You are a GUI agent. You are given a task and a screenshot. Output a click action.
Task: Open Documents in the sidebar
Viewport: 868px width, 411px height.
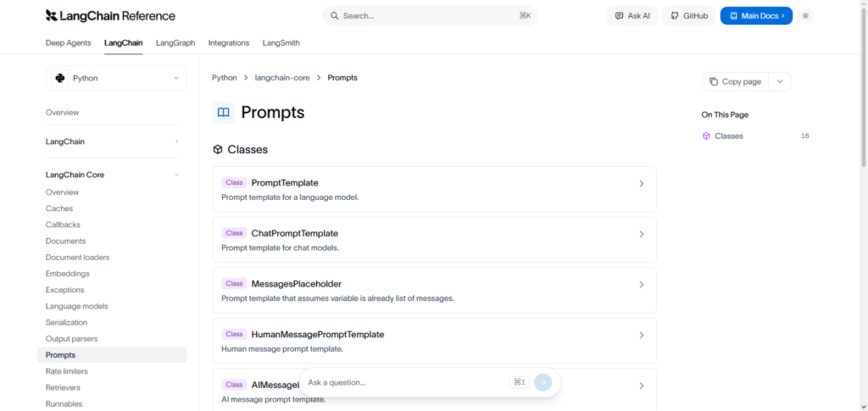pyautogui.click(x=66, y=242)
